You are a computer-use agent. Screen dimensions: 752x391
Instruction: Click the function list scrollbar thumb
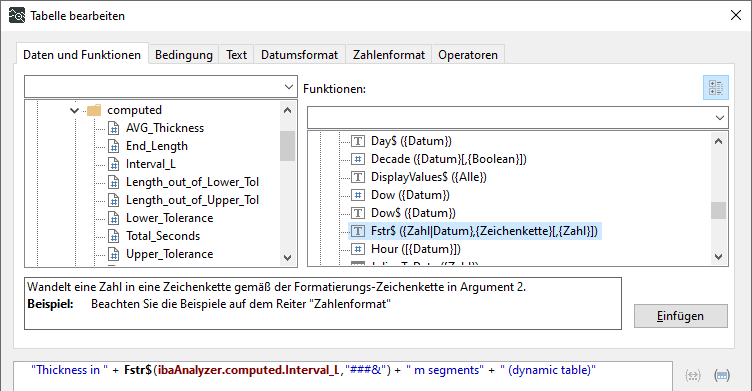718,211
